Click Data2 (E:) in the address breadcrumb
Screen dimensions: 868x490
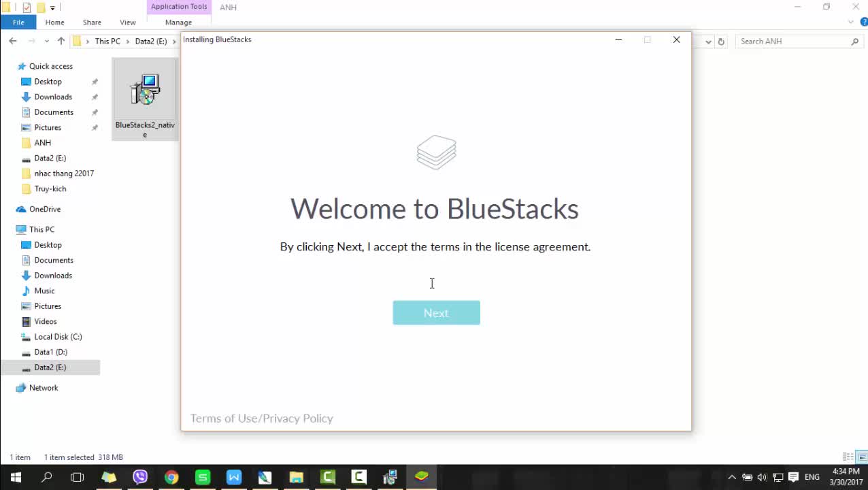coord(151,42)
